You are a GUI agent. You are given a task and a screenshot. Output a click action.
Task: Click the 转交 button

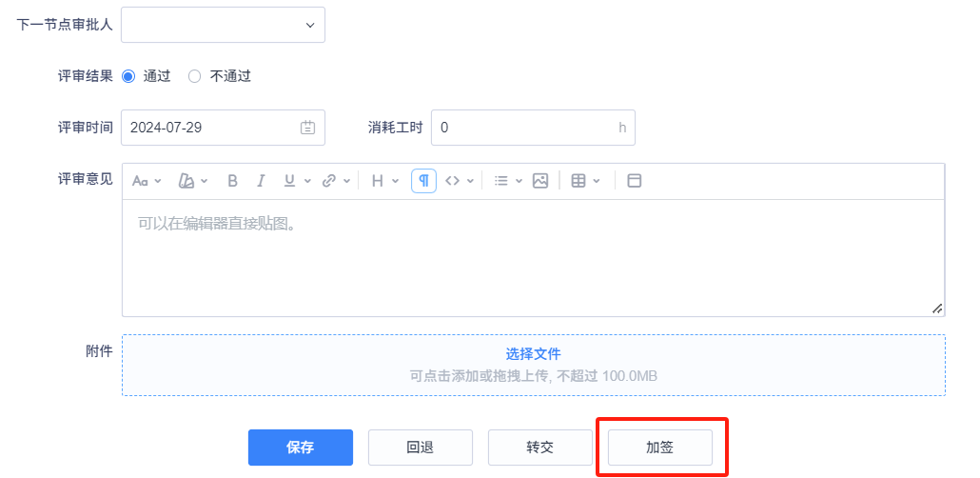pos(540,448)
